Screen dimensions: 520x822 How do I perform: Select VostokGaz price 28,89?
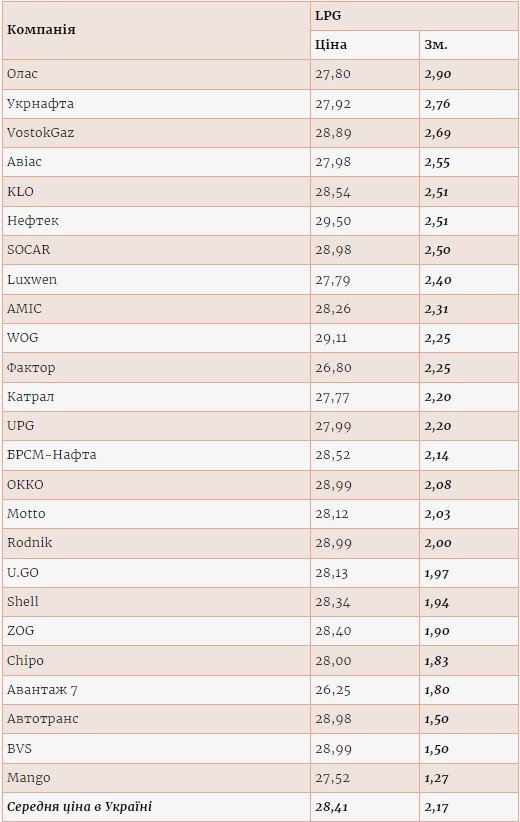click(x=333, y=133)
